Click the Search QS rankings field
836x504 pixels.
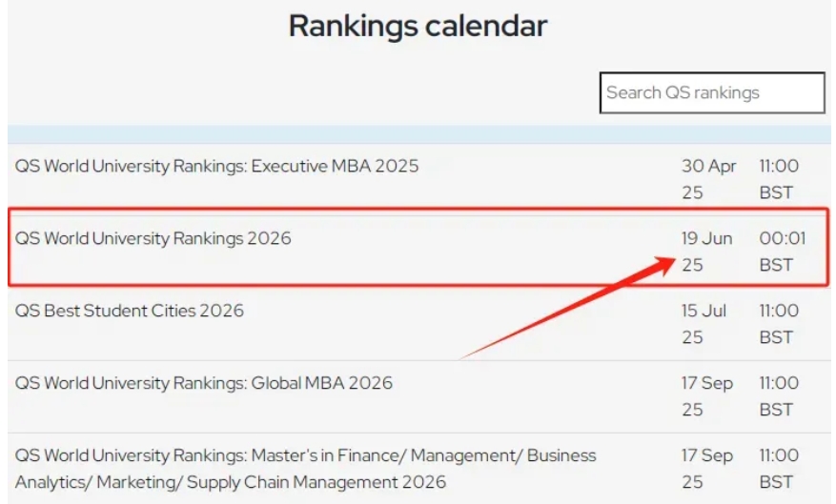711,92
